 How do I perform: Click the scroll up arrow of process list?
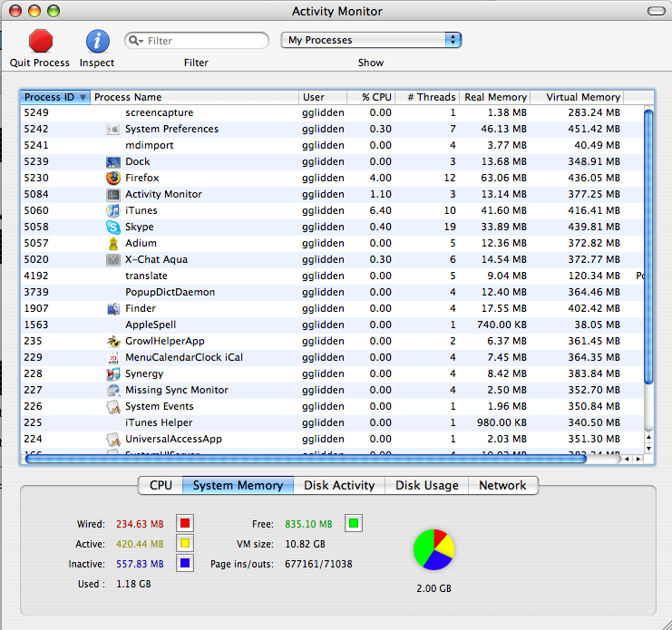[x=648, y=437]
